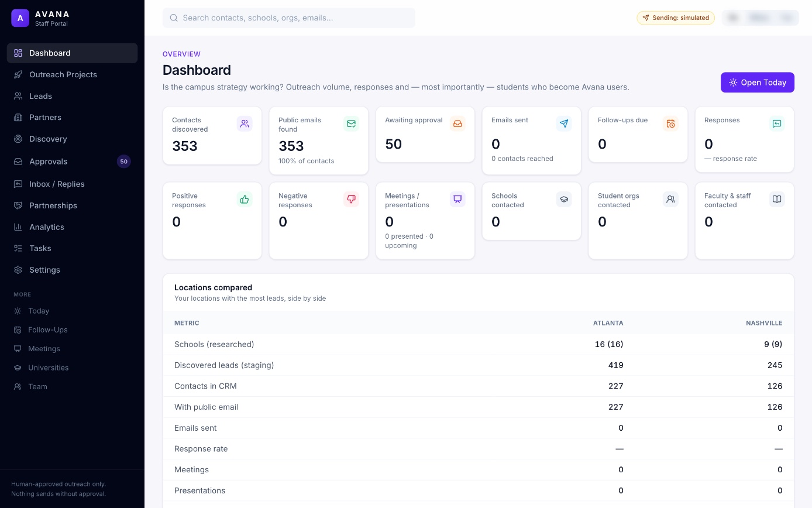The image size is (812, 508).
Task: Click the Locations compared heading
Action: (x=214, y=287)
